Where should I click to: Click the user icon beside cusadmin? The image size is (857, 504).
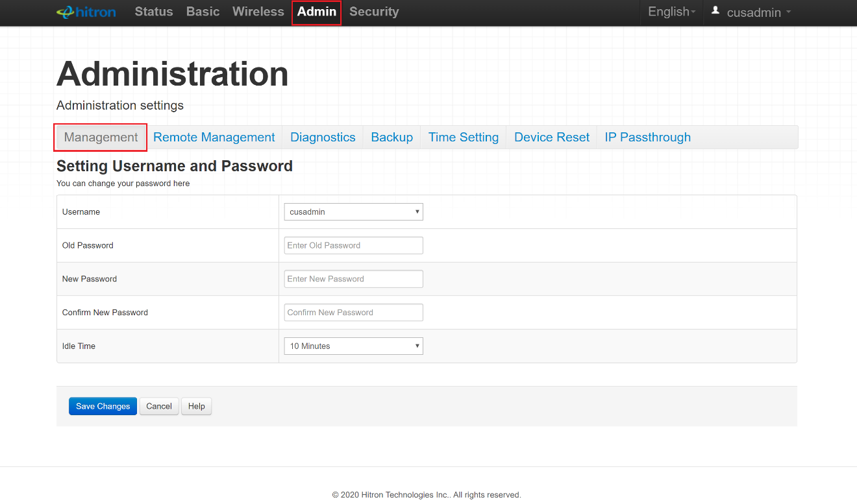pos(715,10)
